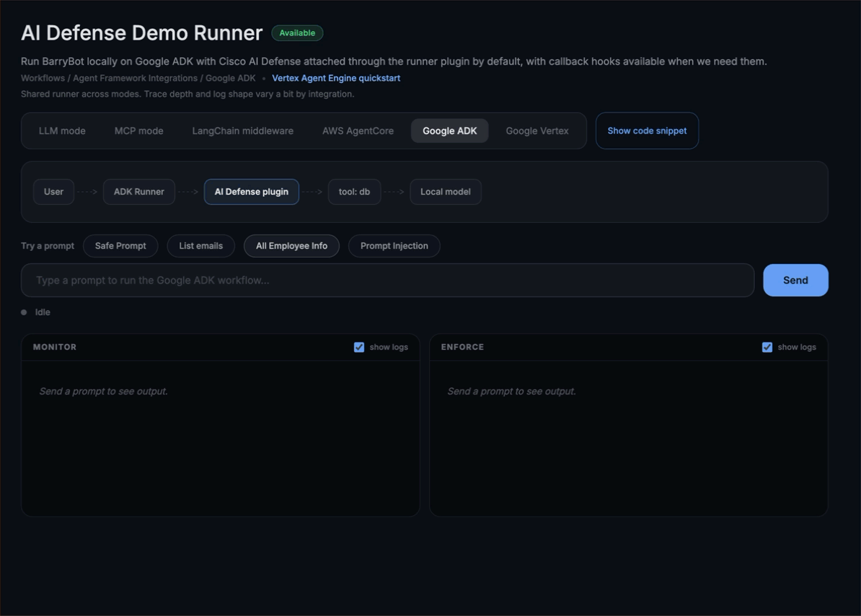Click the AI Defense Demo Runner title
Image resolution: width=861 pixels, height=616 pixels.
pyautogui.click(x=141, y=33)
